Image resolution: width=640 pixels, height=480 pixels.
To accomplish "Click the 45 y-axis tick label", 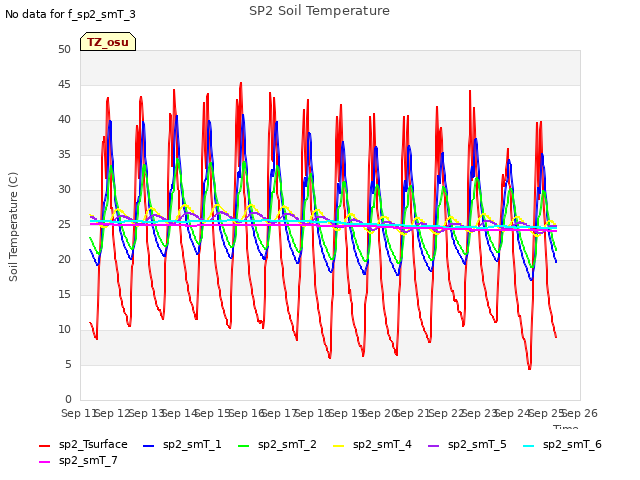I will click(x=64, y=84).
